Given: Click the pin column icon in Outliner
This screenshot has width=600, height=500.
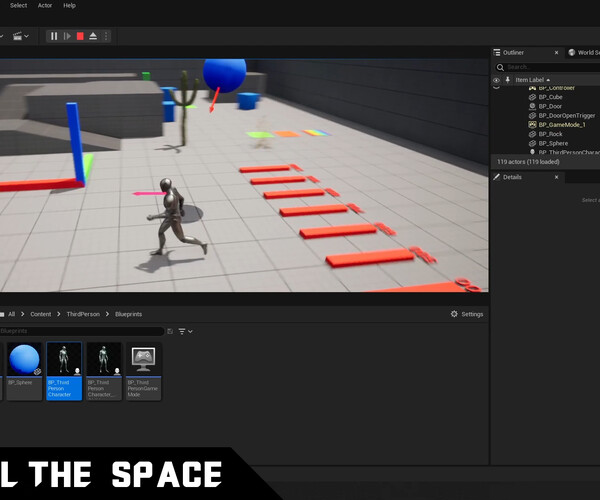Looking at the screenshot, I should [507, 80].
